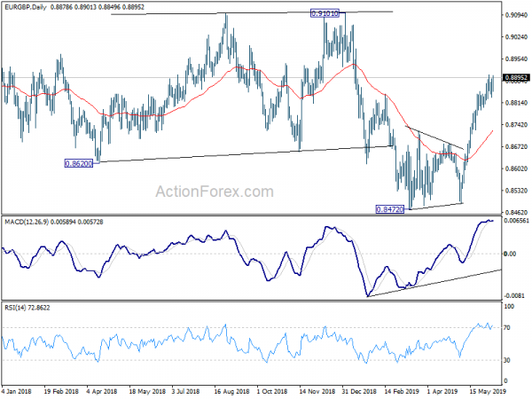Click the EURGBP.Daily chart title
This screenshot has height=399, width=532.
pyautogui.click(x=26, y=6)
